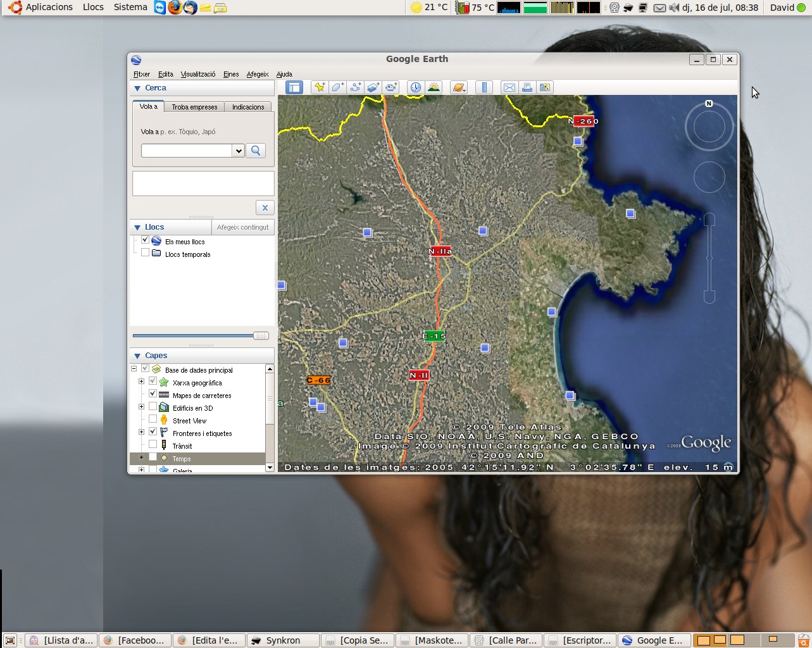Click the Add Polygon toolbar icon
This screenshot has width=812, height=648.
coord(337,87)
